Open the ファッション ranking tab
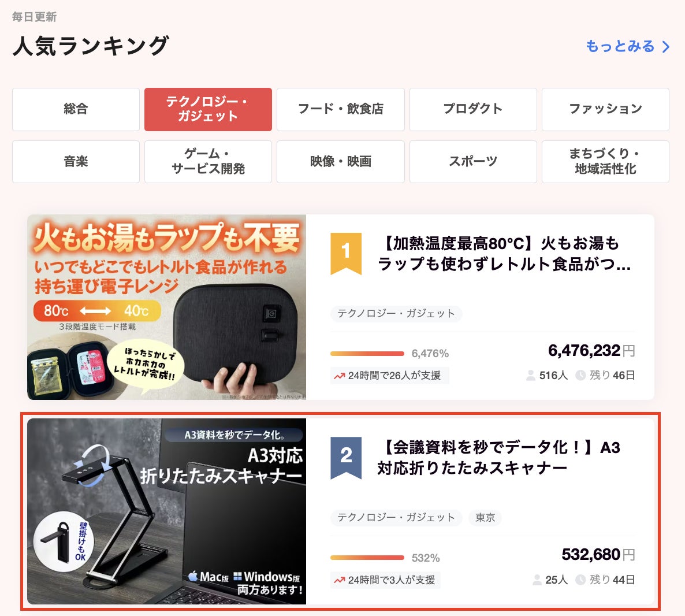 point(605,109)
